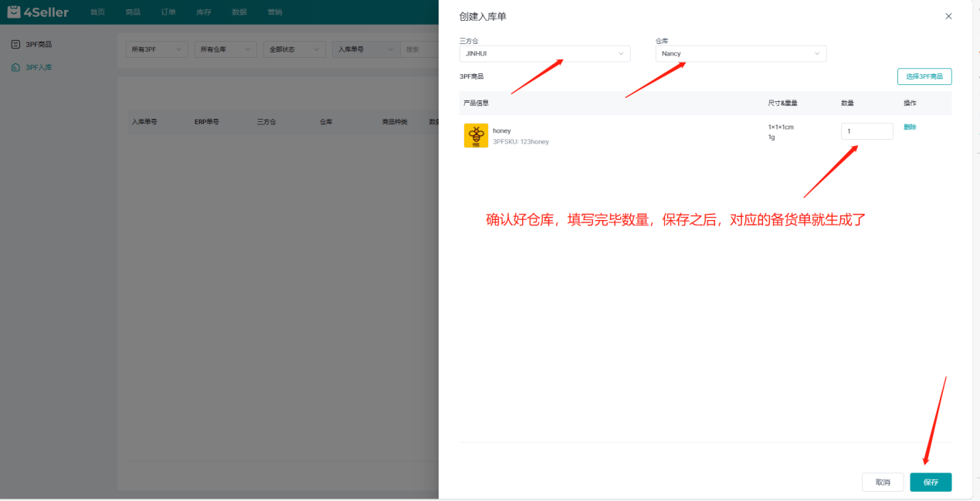Open 商品 in the top navigation

pyautogui.click(x=133, y=12)
